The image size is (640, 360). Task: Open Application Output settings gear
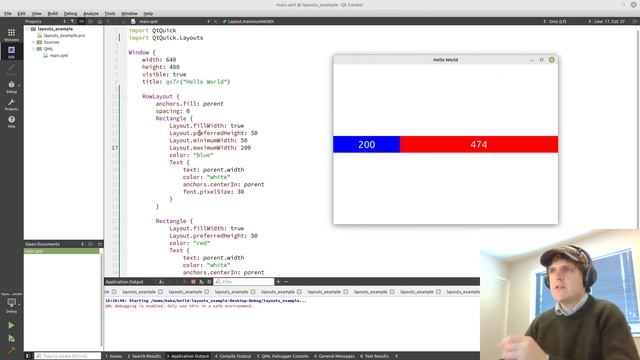point(209,282)
